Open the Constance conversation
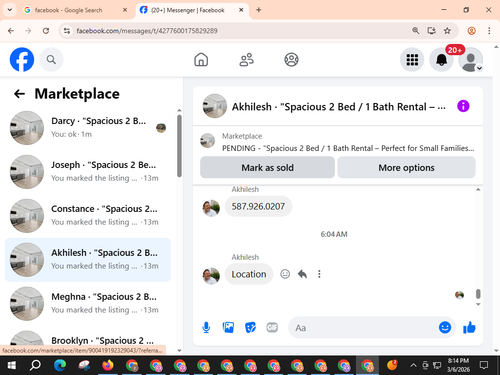Screen dimensions: 500x375 [x=88, y=216]
